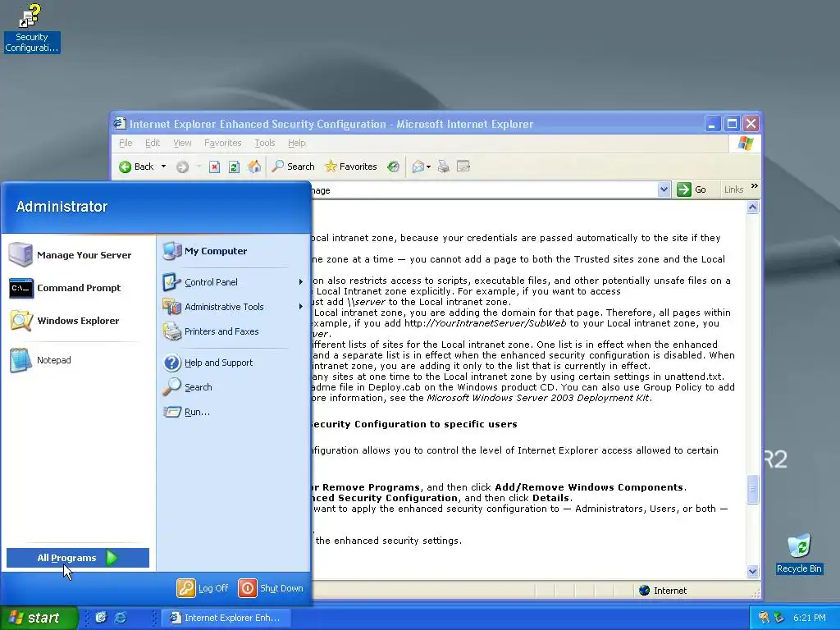Open the File menu in Internet Explorer
The height and width of the screenshot is (630, 840).
pyautogui.click(x=126, y=143)
